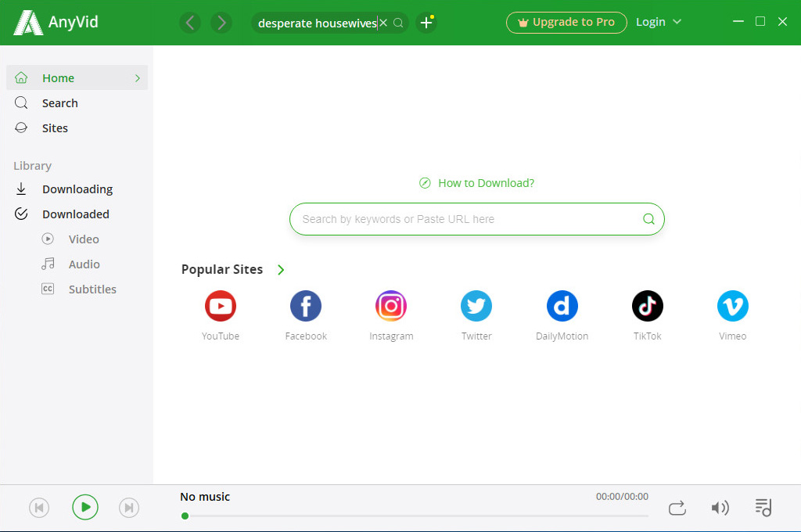Close the AnyVid window
Viewport: 801px width, 532px height.
click(782, 21)
